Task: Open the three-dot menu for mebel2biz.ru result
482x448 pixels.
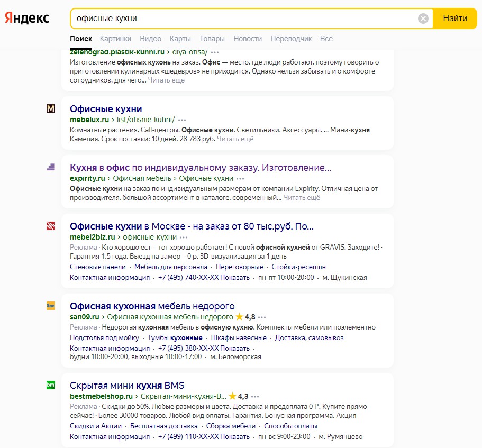Action: [x=184, y=237]
